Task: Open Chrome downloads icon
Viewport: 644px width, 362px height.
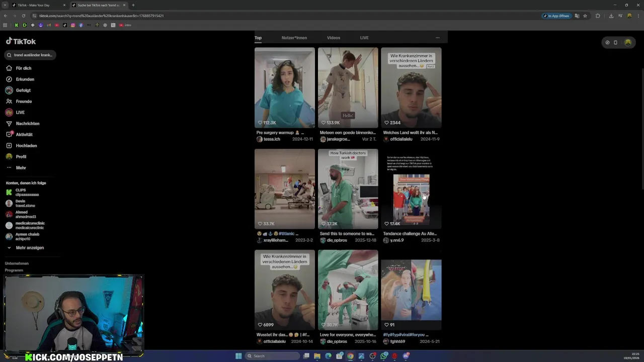Action: [x=611, y=16]
